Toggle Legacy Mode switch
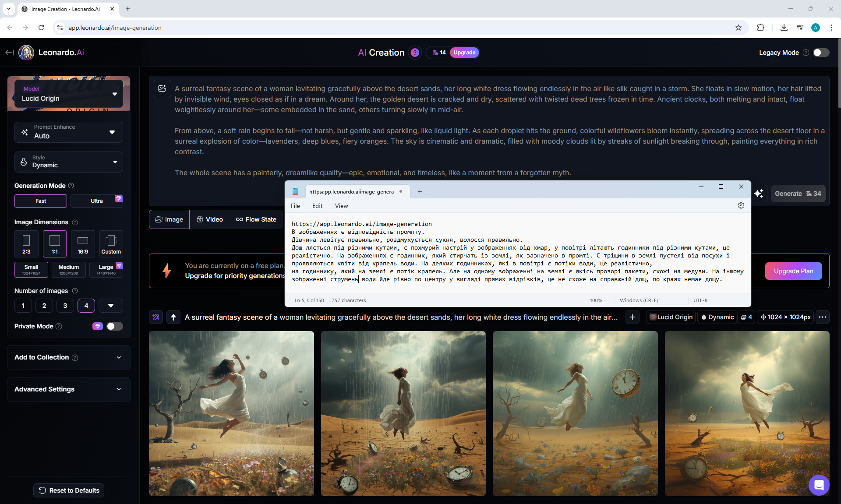Viewport: 841px width, 504px height. (821, 53)
